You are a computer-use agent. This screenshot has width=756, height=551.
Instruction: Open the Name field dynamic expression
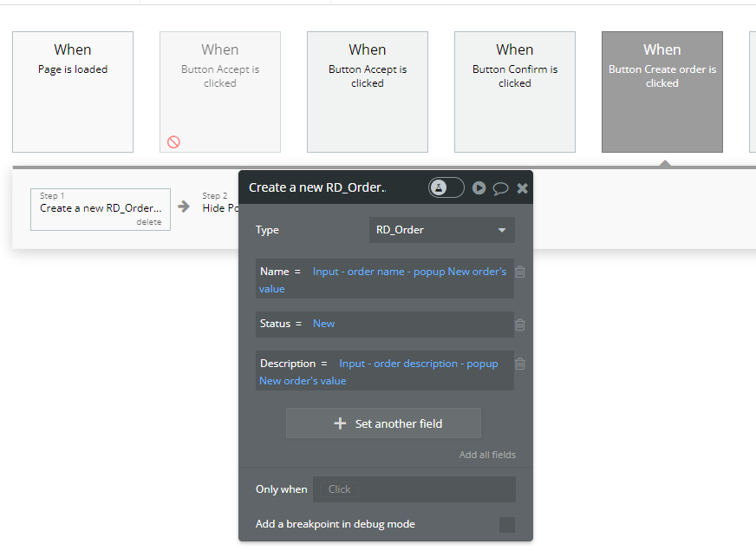tap(408, 272)
